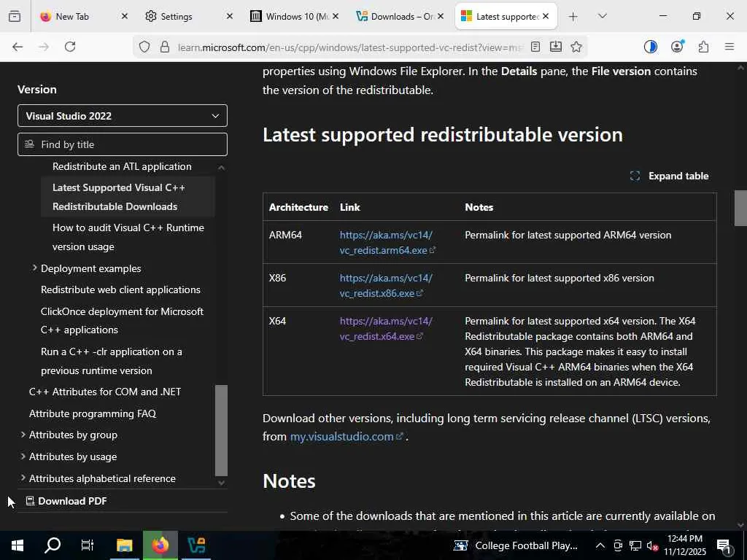Open a new tab with plus button

click(573, 17)
